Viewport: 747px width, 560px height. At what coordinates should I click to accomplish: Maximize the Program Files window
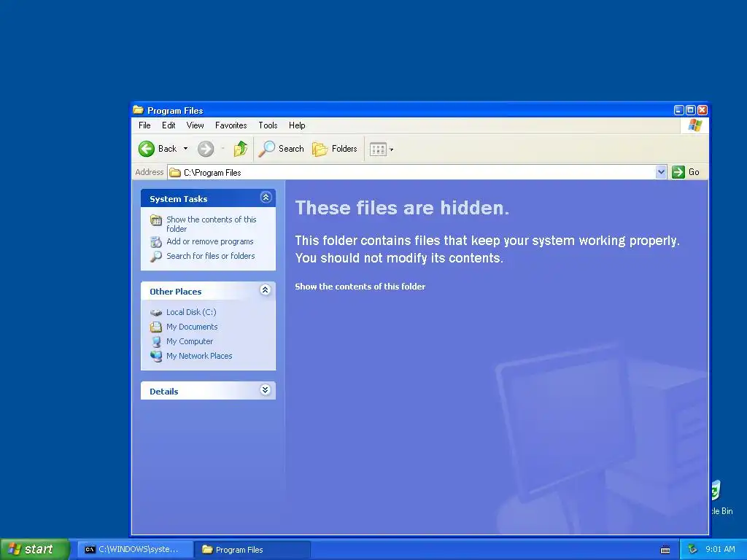tap(690, 110)
